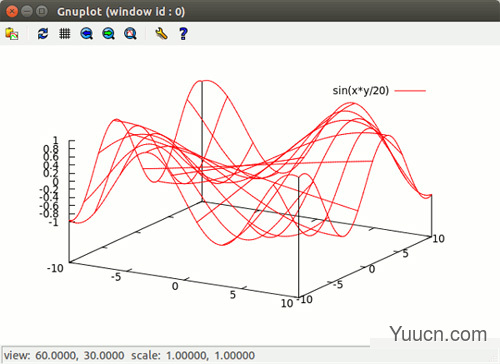
Task: Click the tallest central peak of surface
Action: coord(204,81)
